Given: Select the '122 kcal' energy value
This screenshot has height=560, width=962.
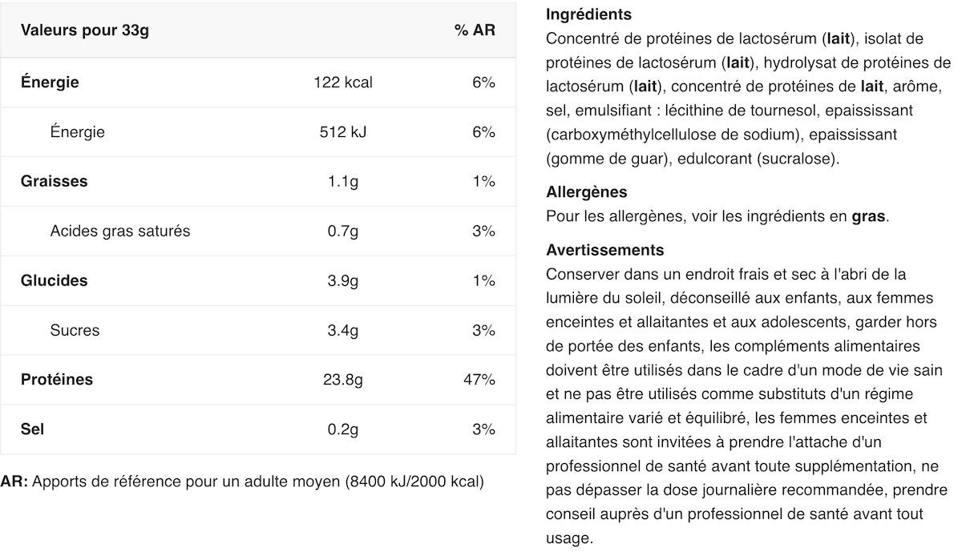Looking at the screenshot, I should click(x=343, y=83).
